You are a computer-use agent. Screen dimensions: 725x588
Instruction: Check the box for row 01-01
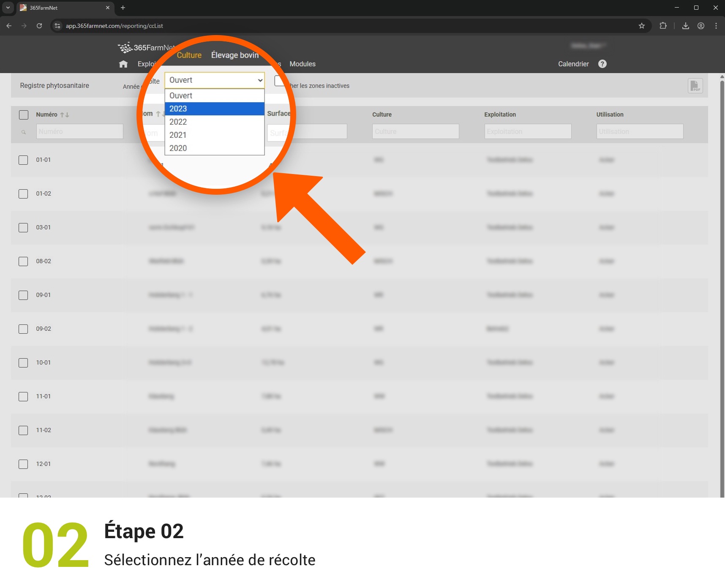[24, 160]
